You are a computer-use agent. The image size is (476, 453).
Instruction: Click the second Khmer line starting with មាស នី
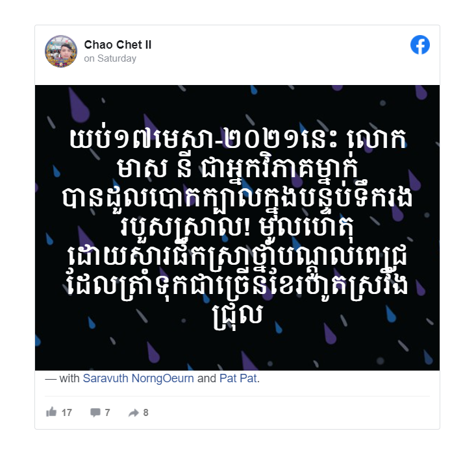coord(238,169)
